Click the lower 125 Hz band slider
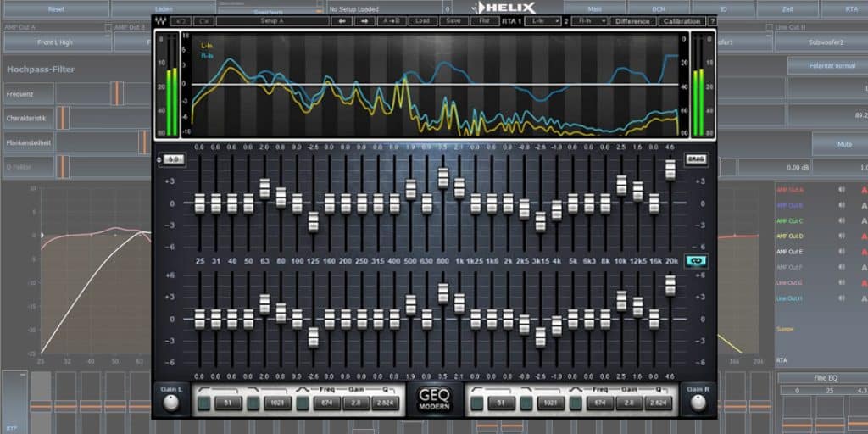 (x=314, y=337)
